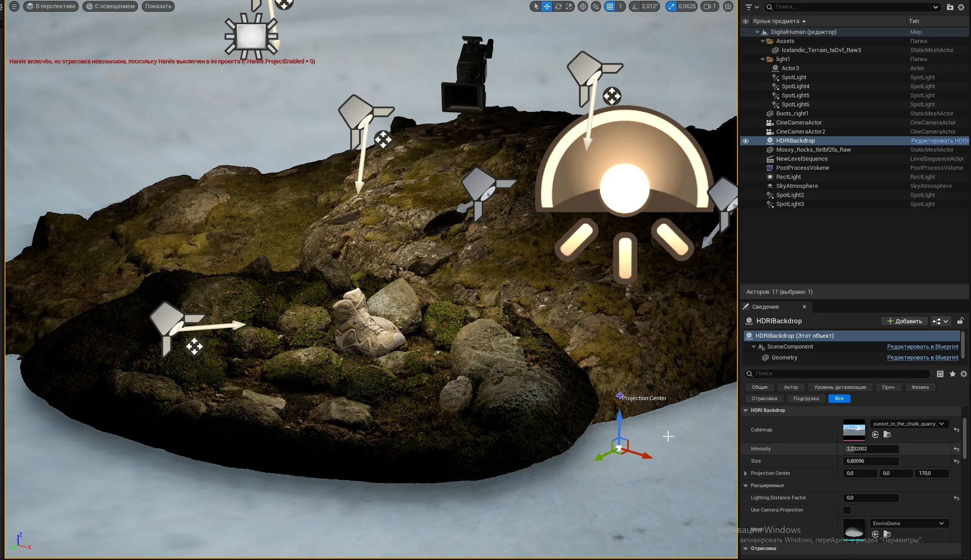
Task: Open Outliner settings gear
Action: point(961,7)
